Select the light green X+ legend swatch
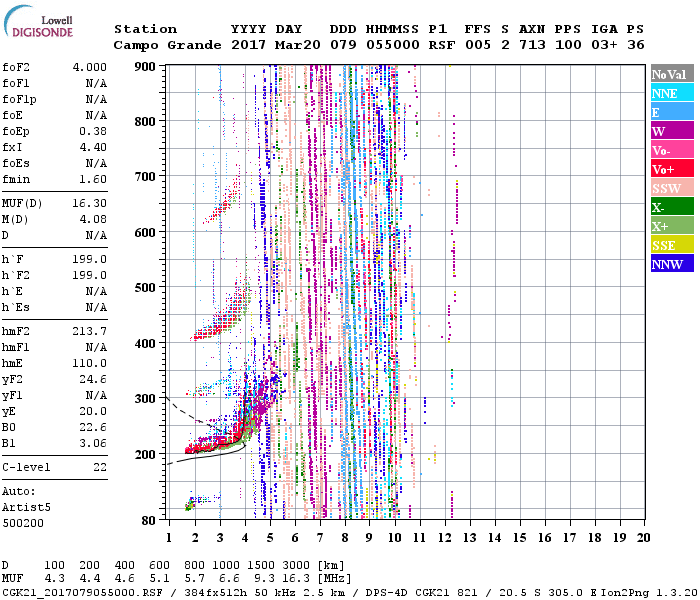 672,225
